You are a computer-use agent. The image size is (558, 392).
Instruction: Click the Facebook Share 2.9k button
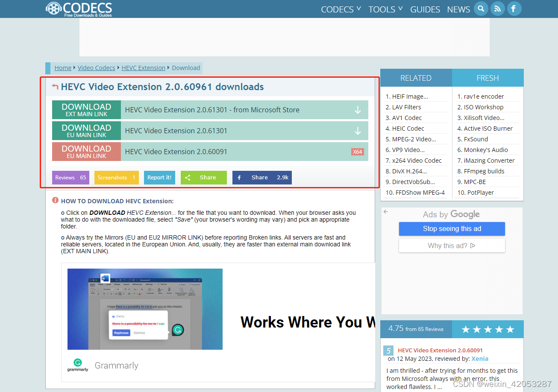click(262, 178)
